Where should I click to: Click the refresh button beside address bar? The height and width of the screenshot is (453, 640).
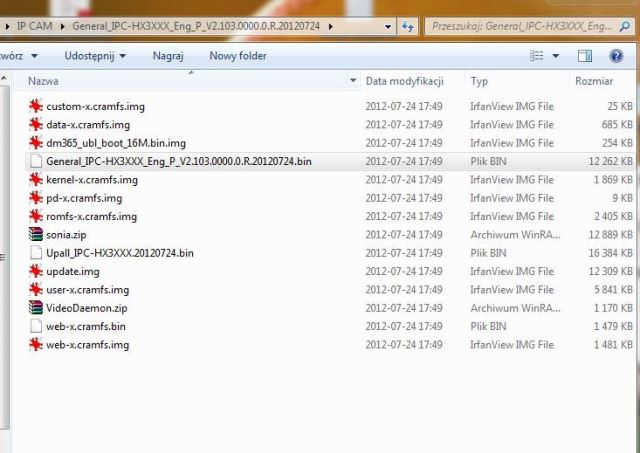(407, 24)
